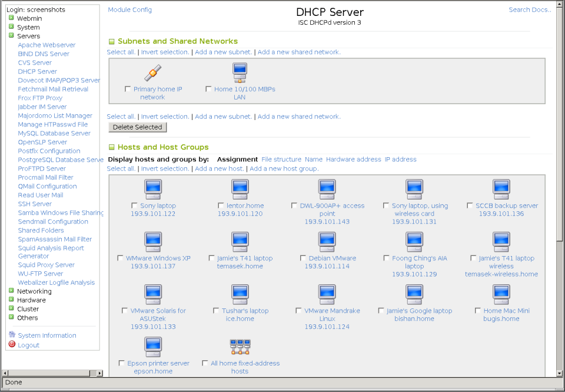The width and height of the screenshot is (565, 392).
Task: Open the Add a new shared network link
Action: (298, 52)
